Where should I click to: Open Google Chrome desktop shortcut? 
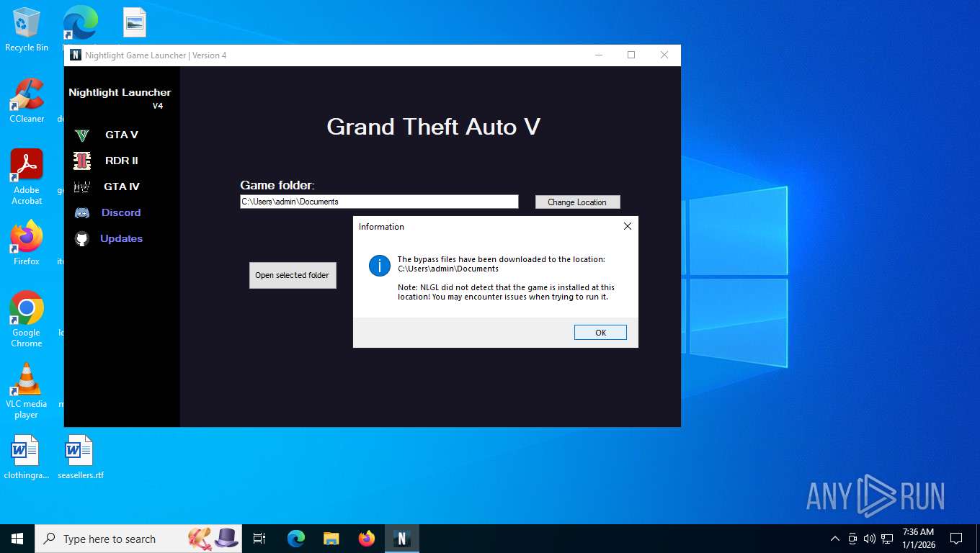pyautogui.click(x=27, y=319)
